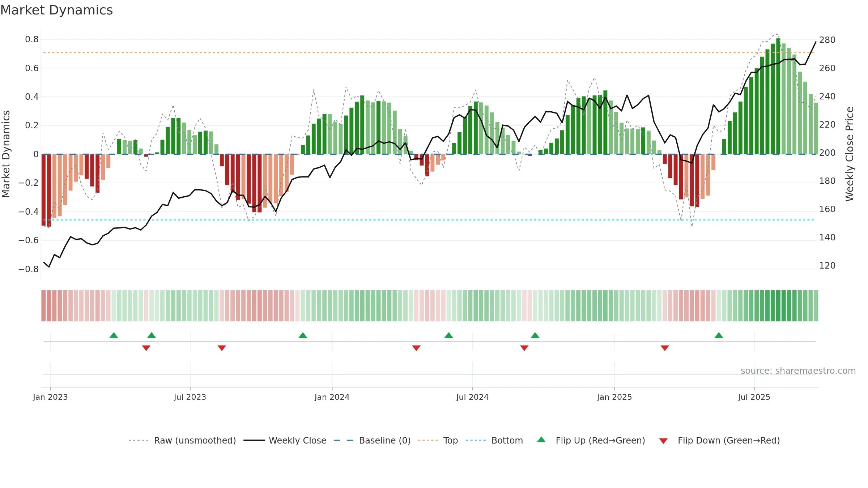Click the 200 price axis tick label

pos(827,153)
